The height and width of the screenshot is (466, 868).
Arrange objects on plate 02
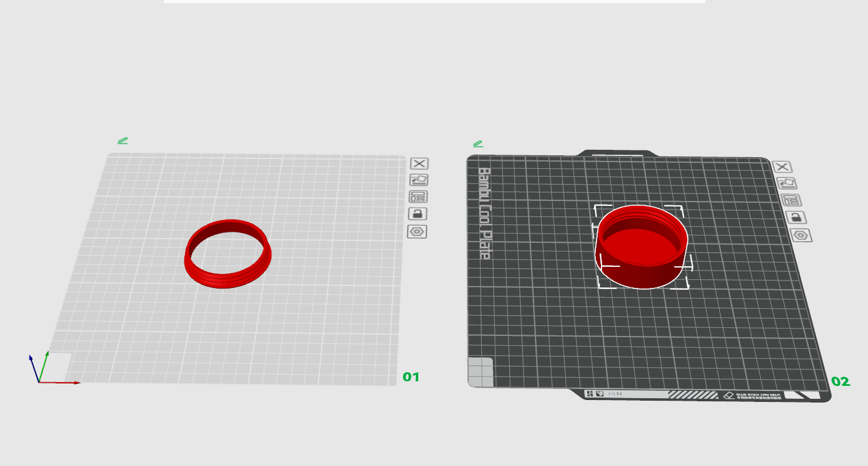tap(791, 200)
